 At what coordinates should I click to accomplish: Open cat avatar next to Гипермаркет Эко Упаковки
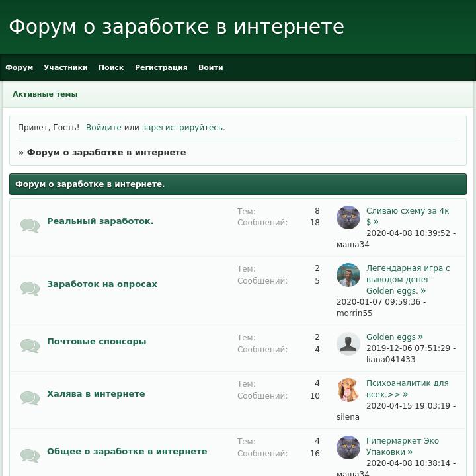coord(348,448)
